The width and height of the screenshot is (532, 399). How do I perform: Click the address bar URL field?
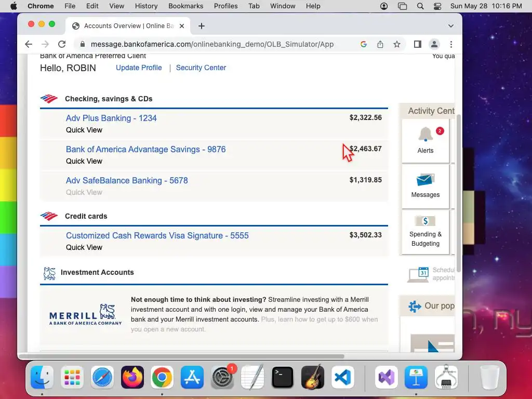point(212,44)
